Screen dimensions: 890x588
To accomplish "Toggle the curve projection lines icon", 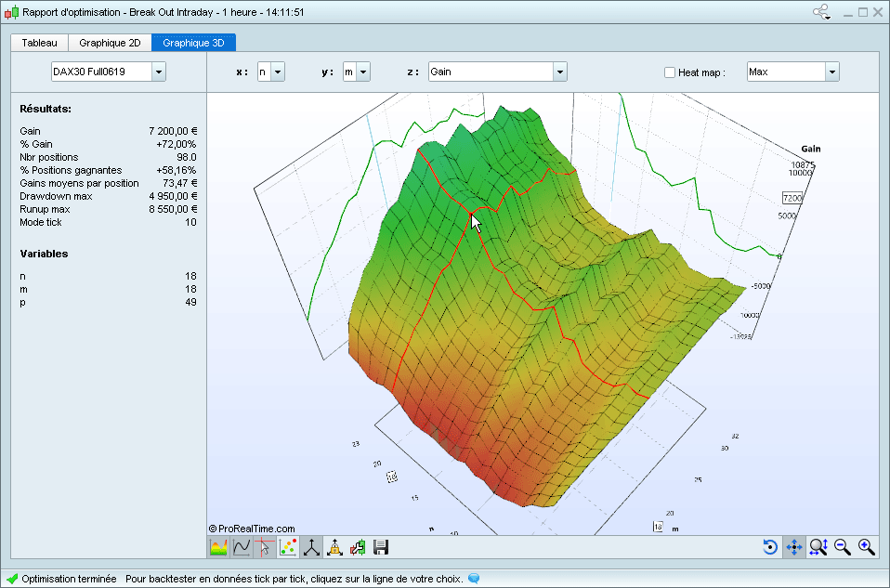I will (242, 547).
